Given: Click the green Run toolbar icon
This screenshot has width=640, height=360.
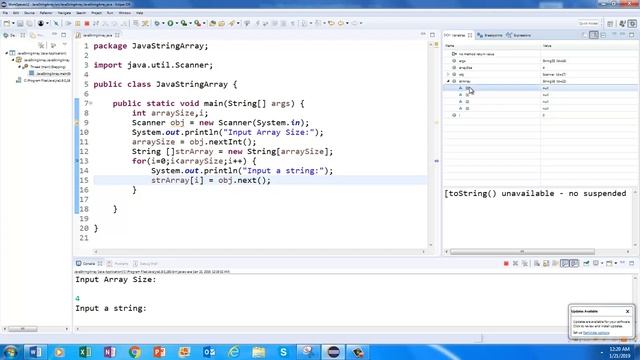Looking at the screenshot, I should [170, 23].
